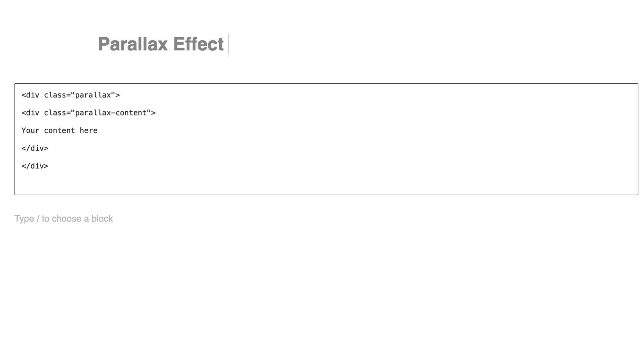This screenshot has height=355, width=644.
Task: Click the "Parallax Effect" title field
Action: 160,44
